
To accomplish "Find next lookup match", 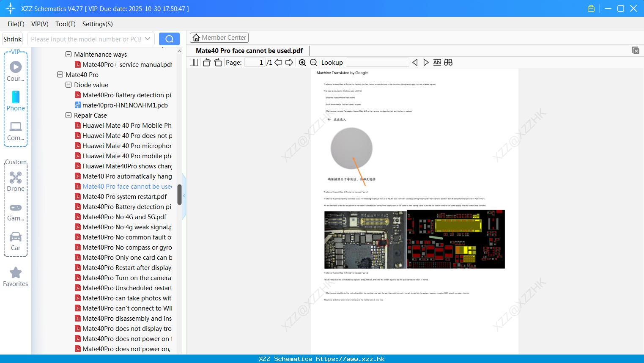I will pos(426,63).
